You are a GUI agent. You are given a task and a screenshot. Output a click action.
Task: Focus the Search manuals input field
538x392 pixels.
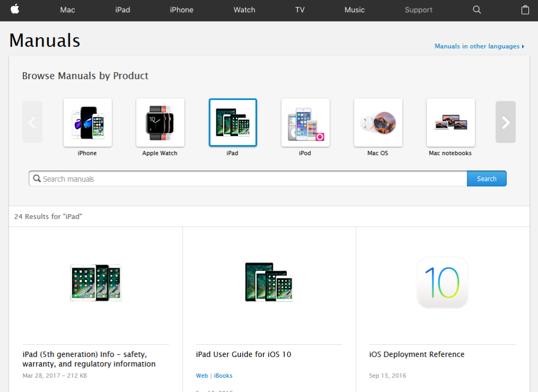click(x=247, y=178)
